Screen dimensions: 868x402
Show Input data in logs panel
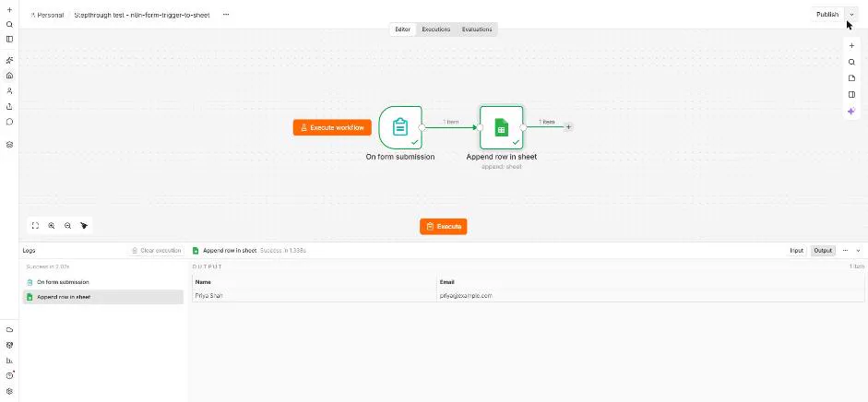[797, 251]
